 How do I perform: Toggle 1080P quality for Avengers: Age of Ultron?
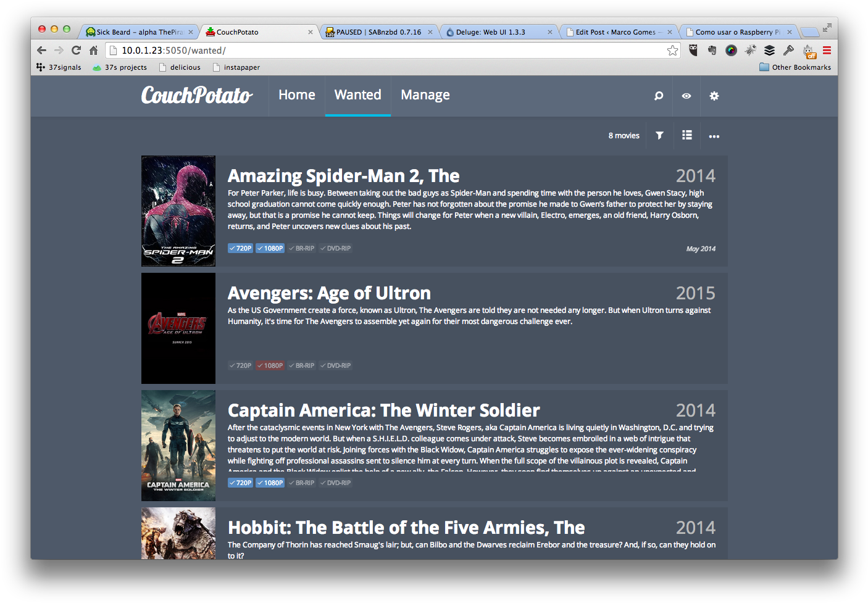point(270,366)
